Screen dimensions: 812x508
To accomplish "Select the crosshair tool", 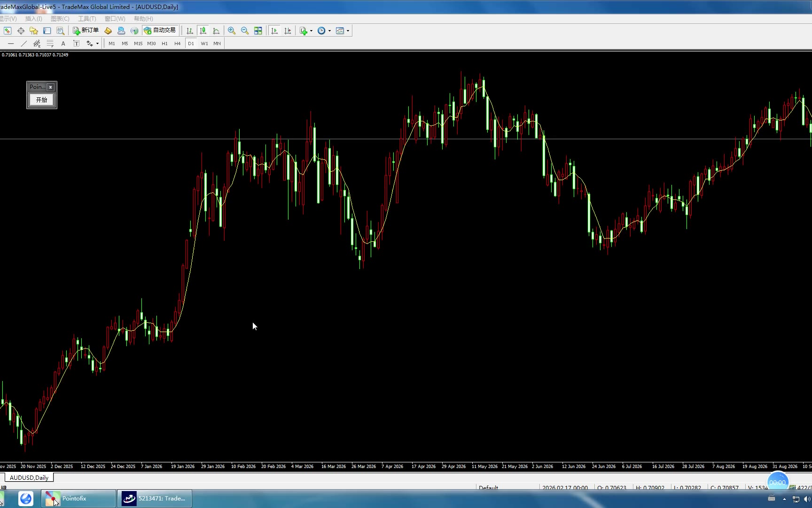I will click(x=21, y=31).
